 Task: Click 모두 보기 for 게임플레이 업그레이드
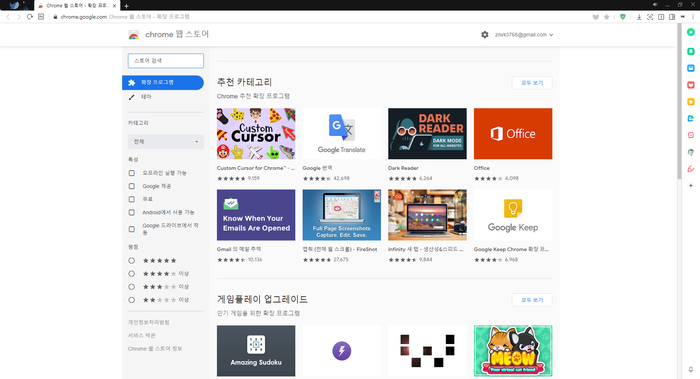click(x=532, y=300)
